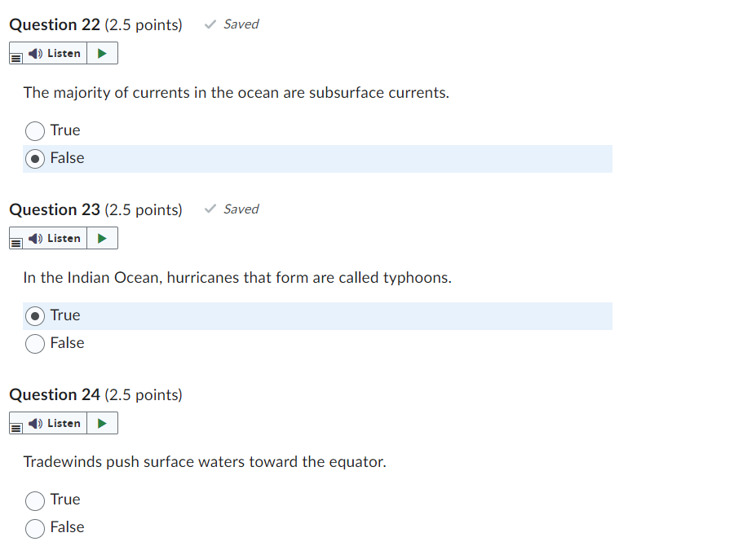756x546 pixels.
Task: Open the ReadSpeaker hamburger menu under Question 23
Action: click(x=16, y=241)
